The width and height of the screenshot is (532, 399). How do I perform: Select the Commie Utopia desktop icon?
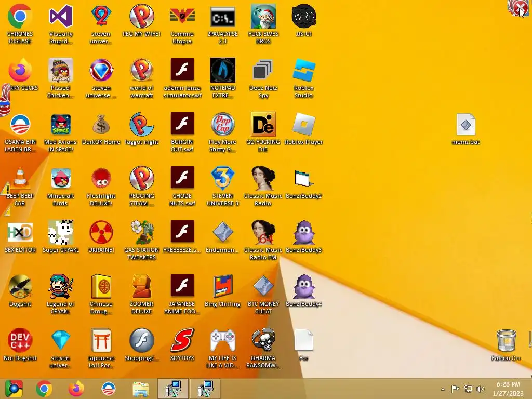(x=182, y=16)
